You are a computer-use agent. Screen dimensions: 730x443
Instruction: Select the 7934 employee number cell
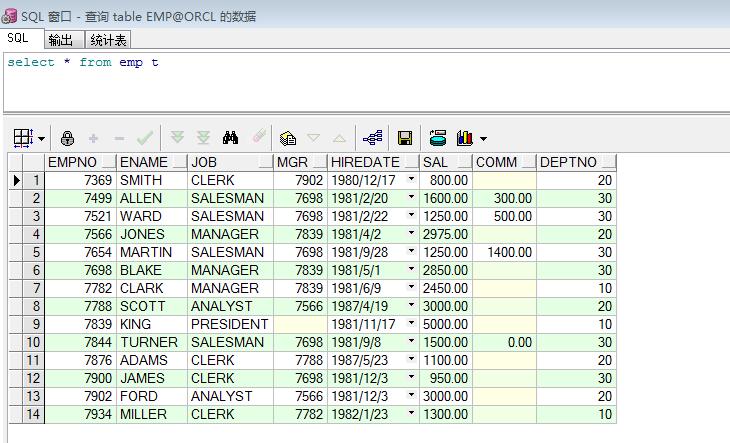[80, 414]
